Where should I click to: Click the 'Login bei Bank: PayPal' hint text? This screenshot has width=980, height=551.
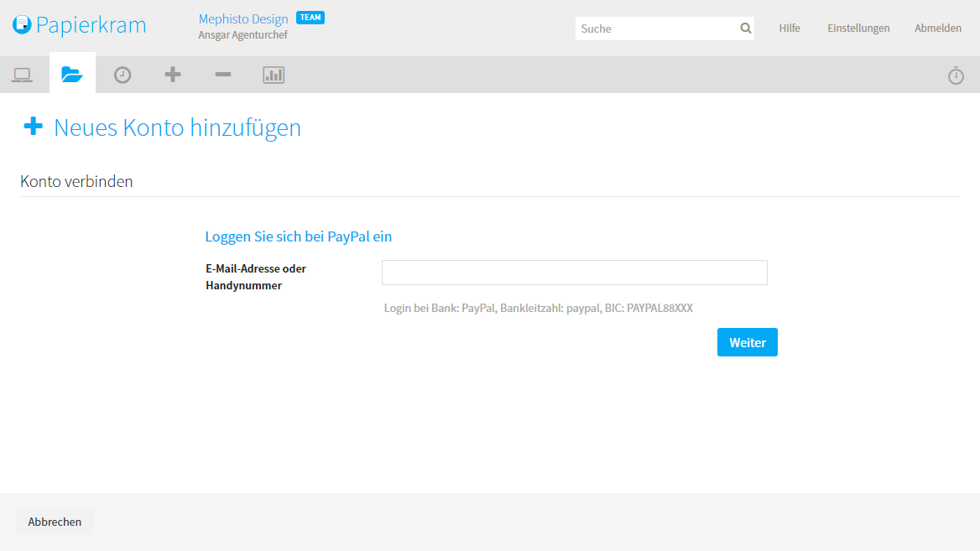538,308
